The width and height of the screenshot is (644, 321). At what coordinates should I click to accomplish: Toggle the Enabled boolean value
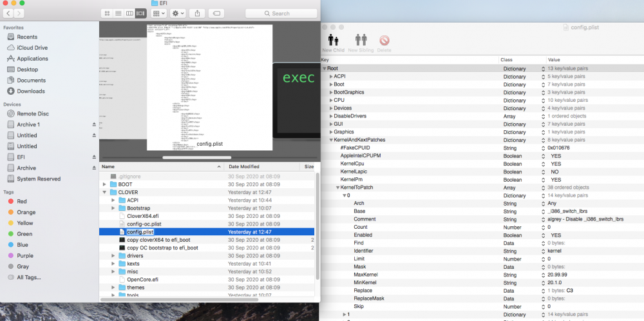(x=556, y=235)
